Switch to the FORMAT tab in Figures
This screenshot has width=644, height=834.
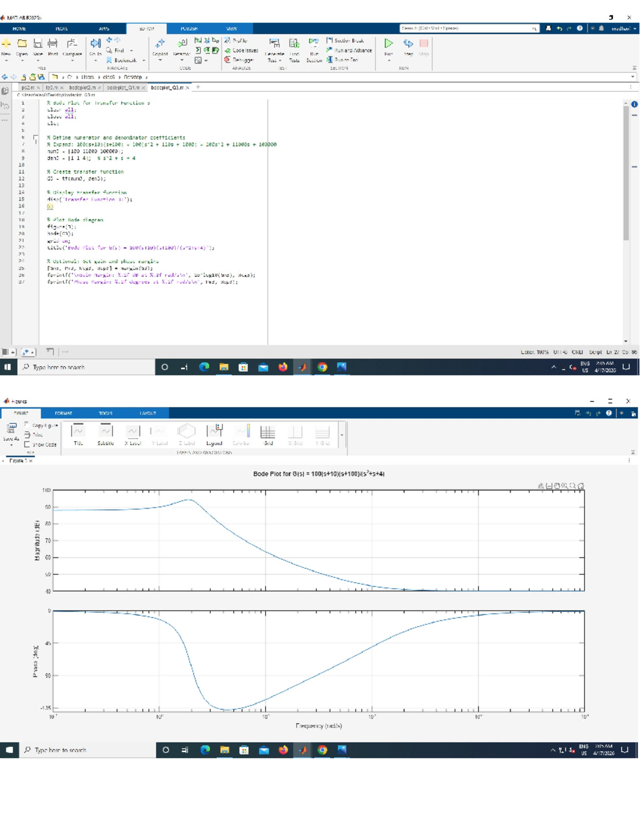[x=63, y=413]
